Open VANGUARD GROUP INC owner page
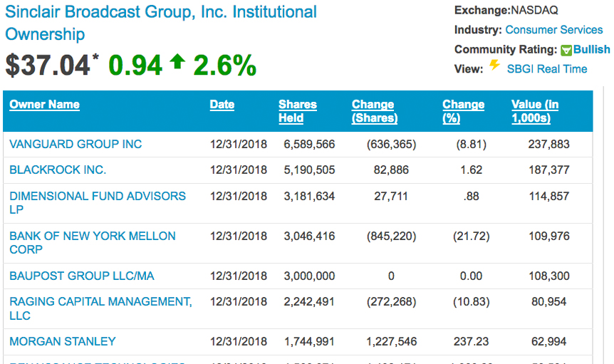Image resolution: width=614 pixels, height=364 pixels. [x=76, y=144]
